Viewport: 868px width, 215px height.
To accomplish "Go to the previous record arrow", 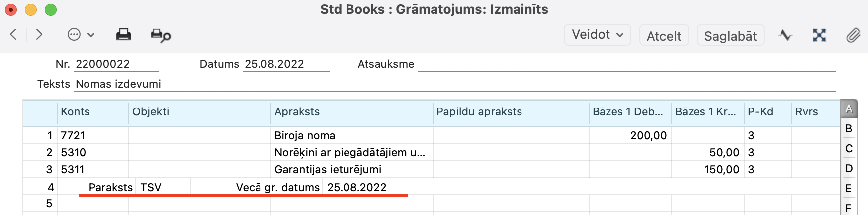I will (13, 34).
